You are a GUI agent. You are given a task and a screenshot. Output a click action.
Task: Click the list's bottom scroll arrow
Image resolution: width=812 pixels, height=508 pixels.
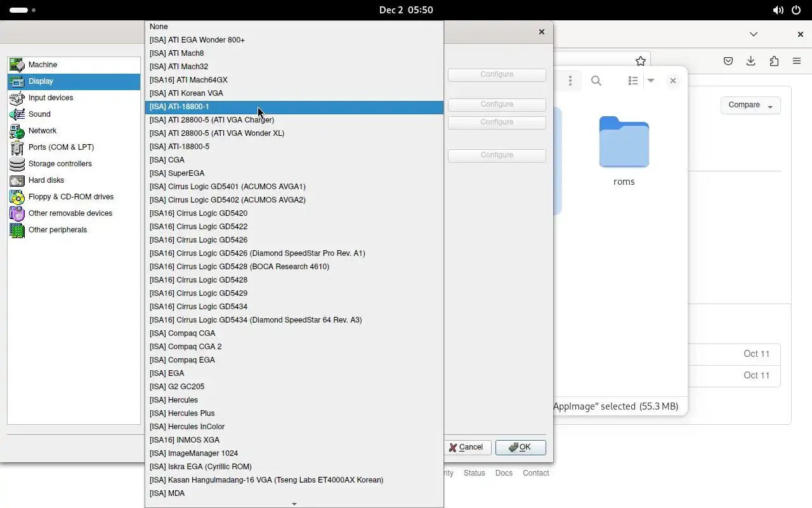[294, 504]
